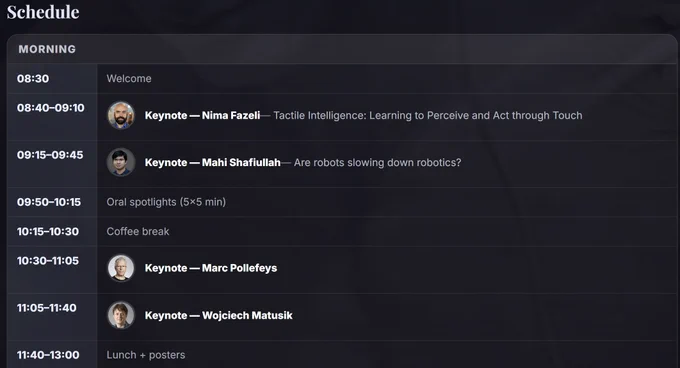Click the Coffee break entry
The height and width of the screenshot is (368, 680).
138,231
